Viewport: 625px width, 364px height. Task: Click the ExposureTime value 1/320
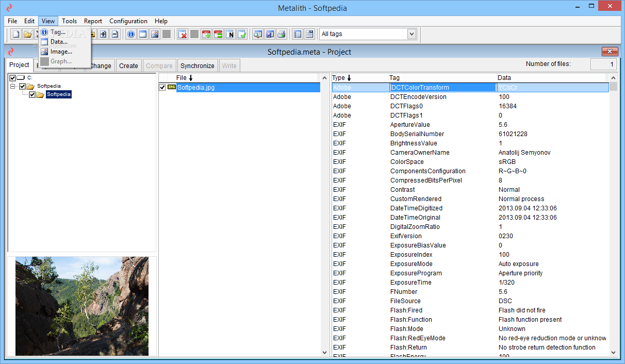[x=507, y=283]
